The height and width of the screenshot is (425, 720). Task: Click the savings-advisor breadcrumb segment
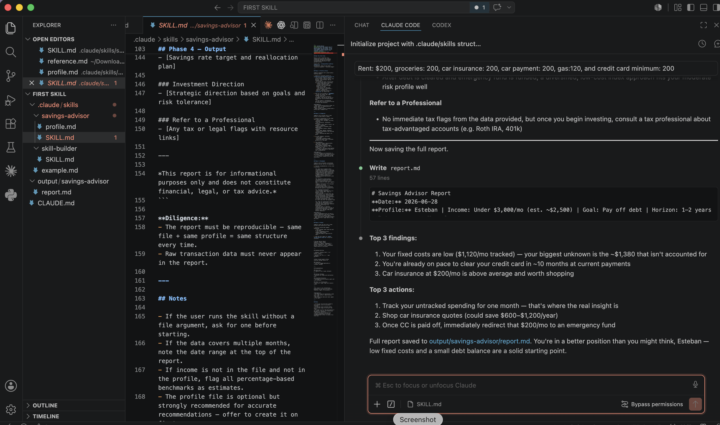pyautogui.click(x=209, y=39)
